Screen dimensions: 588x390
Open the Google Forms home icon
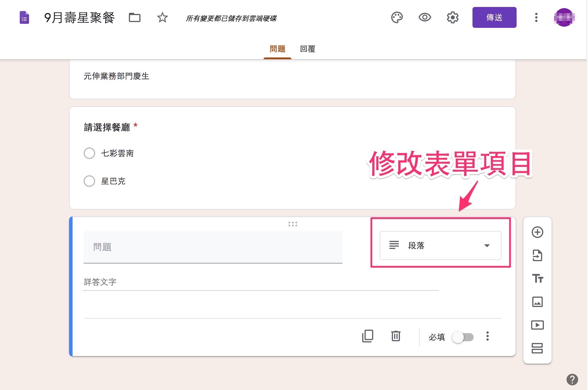tap(24, 18)
